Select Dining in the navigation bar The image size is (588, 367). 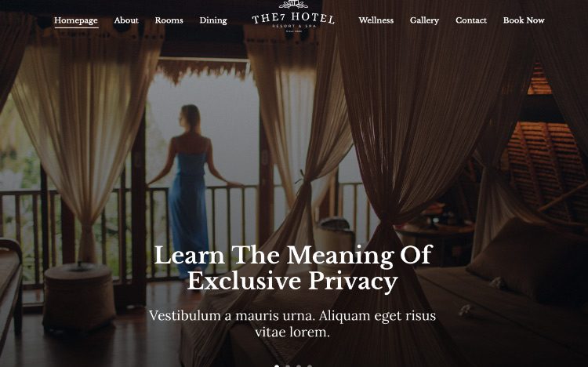(213, 20)
